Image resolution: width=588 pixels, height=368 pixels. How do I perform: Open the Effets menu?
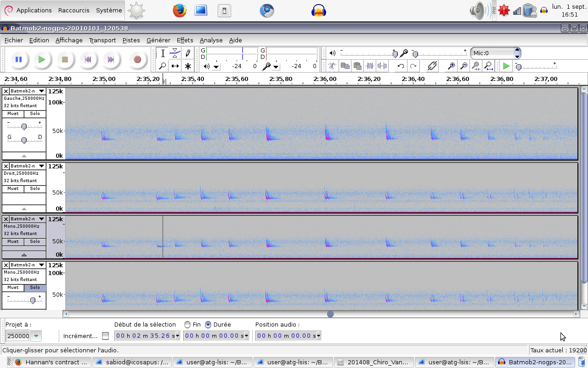pyautogui.click(x=185, y=40)
